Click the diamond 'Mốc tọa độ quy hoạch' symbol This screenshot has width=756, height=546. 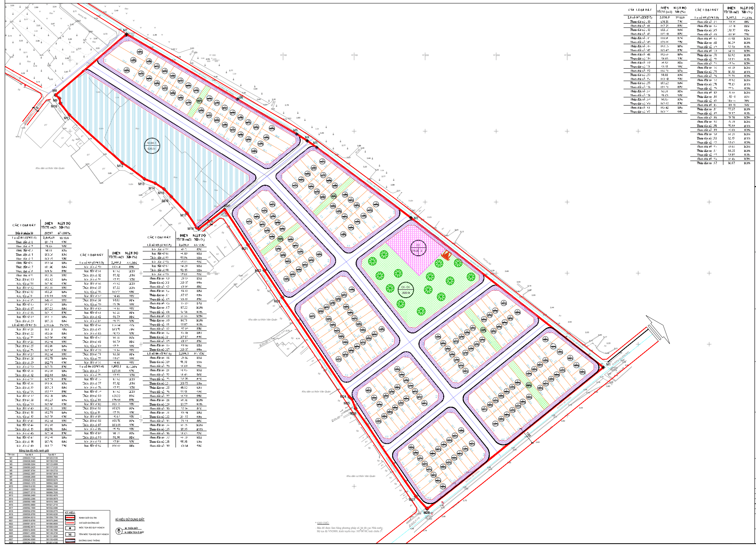70,528
